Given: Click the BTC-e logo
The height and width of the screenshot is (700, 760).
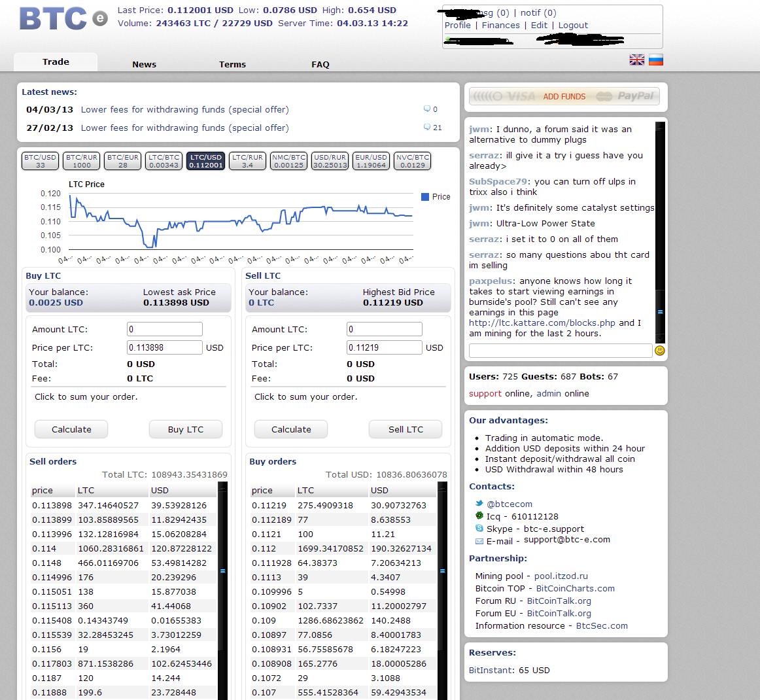Looking at the screenshot, I should coord(63,20).
